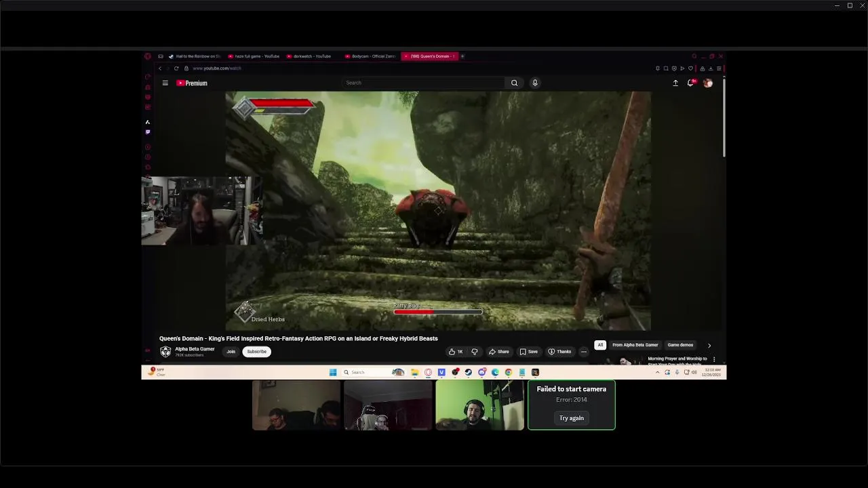Click the page vertical scrollbar

[724, 117]
